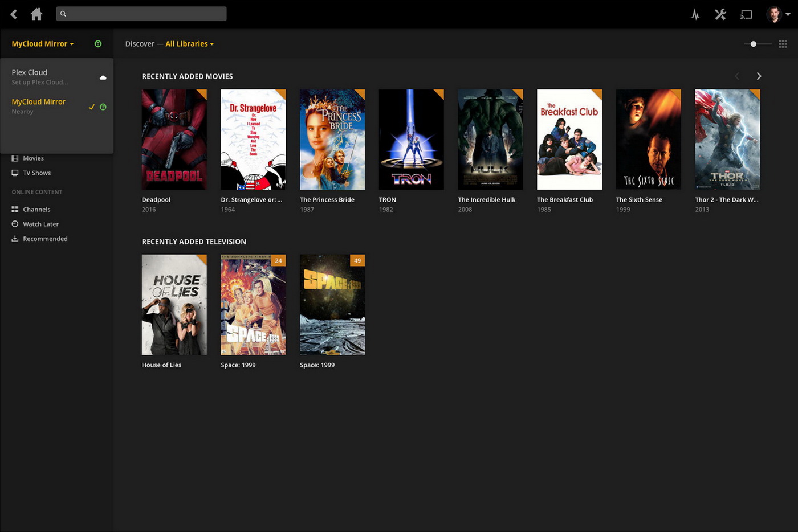Click the TRON title link
The height and width of the screenshot is (532, 798).
pyautogui.click(x=388, y=200)
